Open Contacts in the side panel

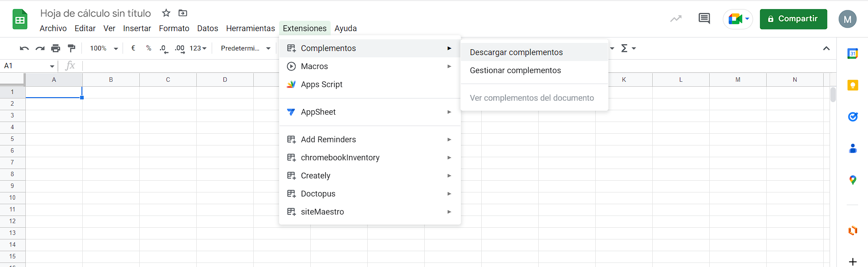[853, 148]
